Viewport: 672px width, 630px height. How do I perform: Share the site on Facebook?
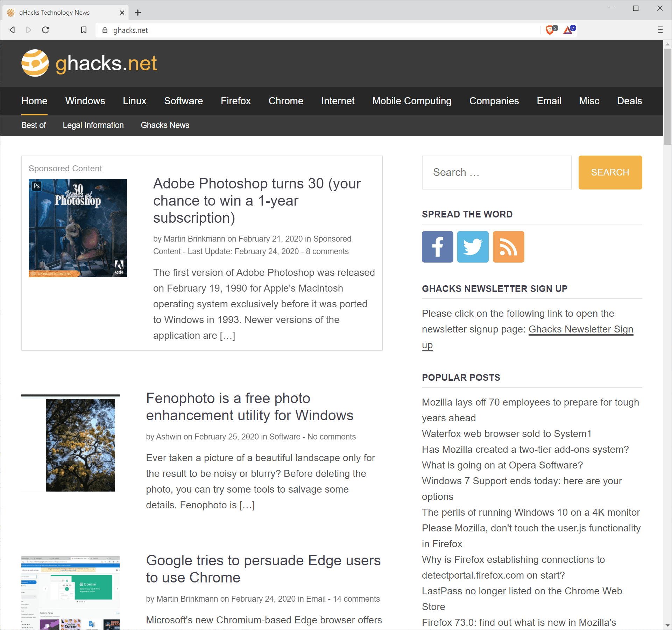437,246
